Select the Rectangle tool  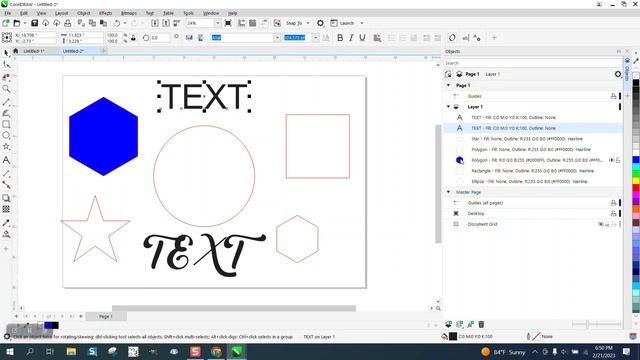pyautogui.click(x=6, y=124)
